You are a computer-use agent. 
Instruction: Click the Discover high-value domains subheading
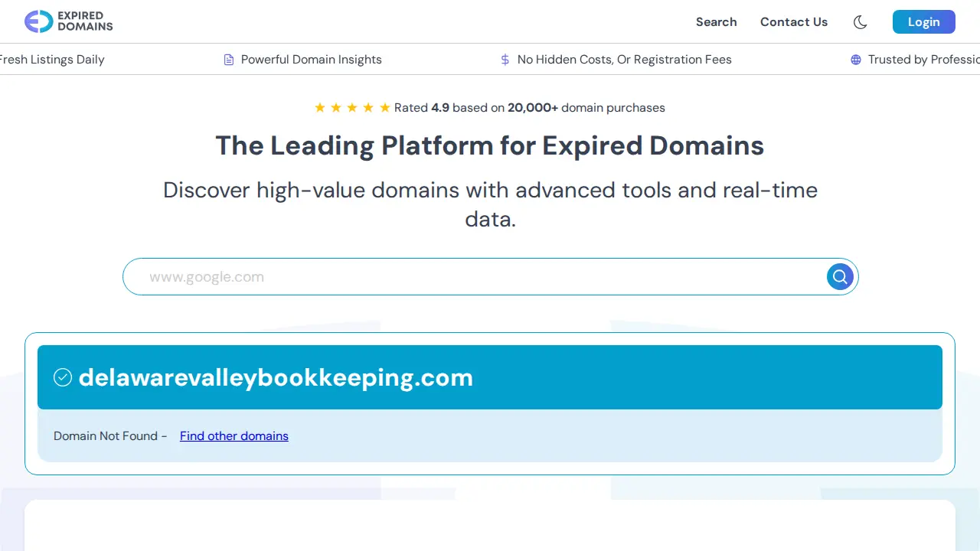click(x=490, y=204)
